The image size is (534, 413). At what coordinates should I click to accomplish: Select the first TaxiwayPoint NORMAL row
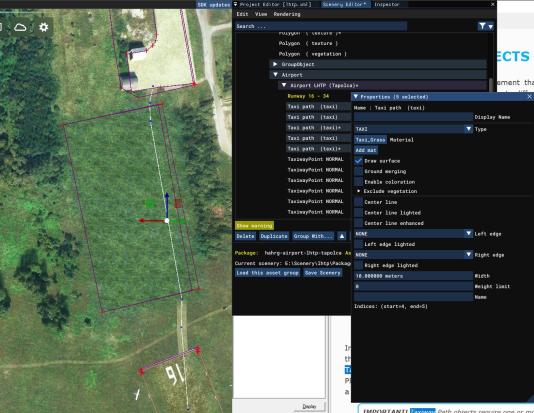(315, 159)
